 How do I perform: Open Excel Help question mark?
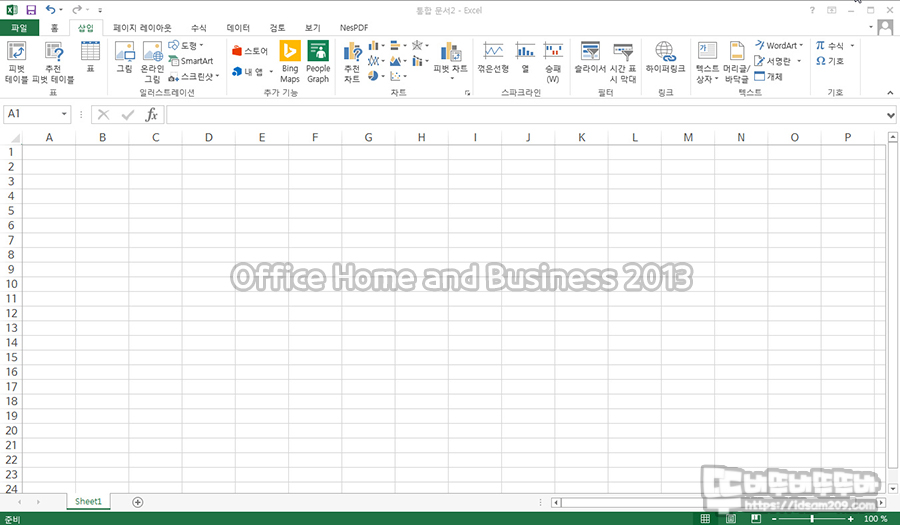[812, 10]
